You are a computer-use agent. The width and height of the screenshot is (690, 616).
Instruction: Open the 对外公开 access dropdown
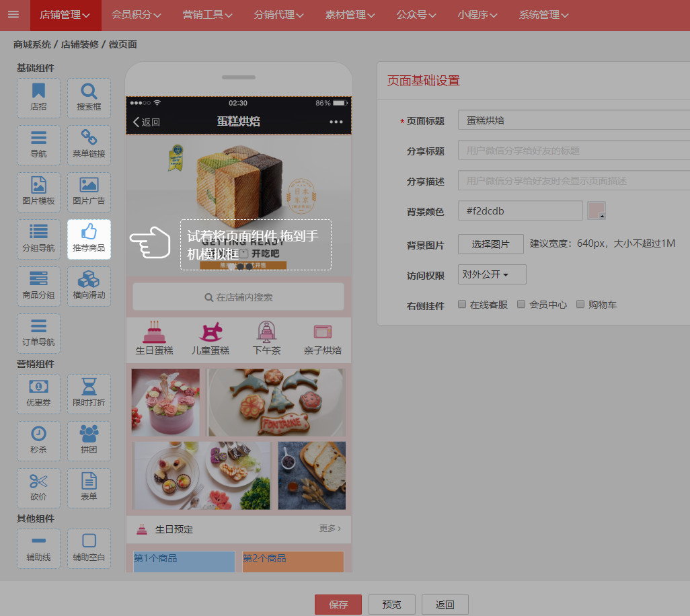[x=492, y=274]
